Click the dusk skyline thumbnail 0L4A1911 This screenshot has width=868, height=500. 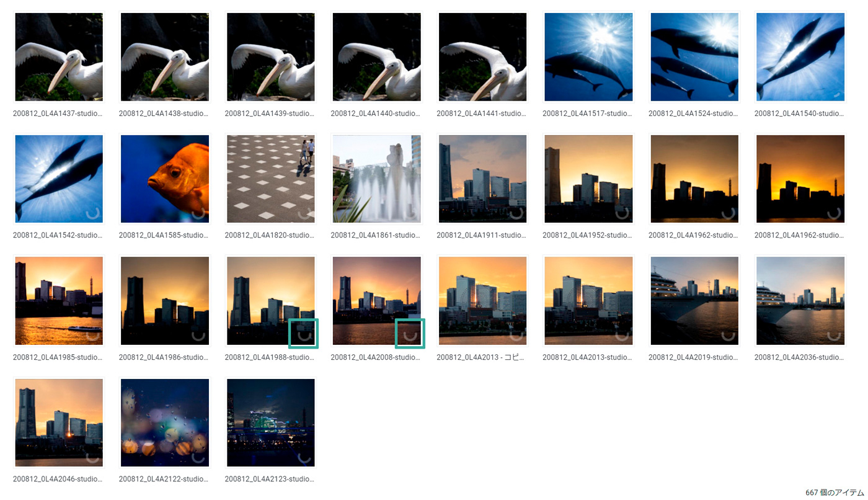tap(483, 179)
